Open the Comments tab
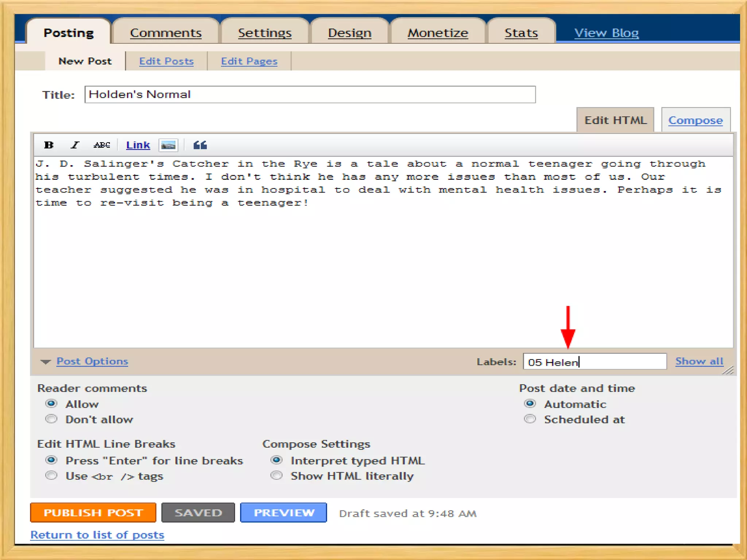The height and width of the screenshot is (560, 747). [166, 33]
